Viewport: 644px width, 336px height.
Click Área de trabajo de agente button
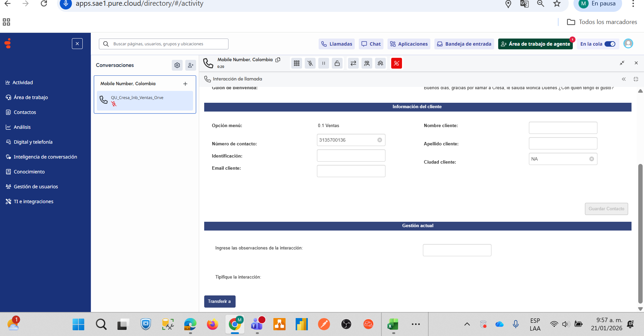(x=535, y=44)
